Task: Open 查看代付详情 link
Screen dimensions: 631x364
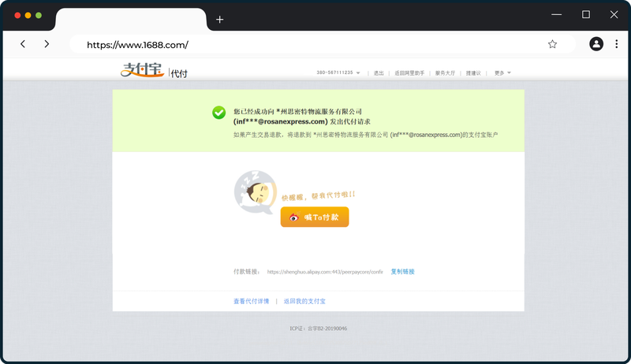Action: [x=251, y=301]
